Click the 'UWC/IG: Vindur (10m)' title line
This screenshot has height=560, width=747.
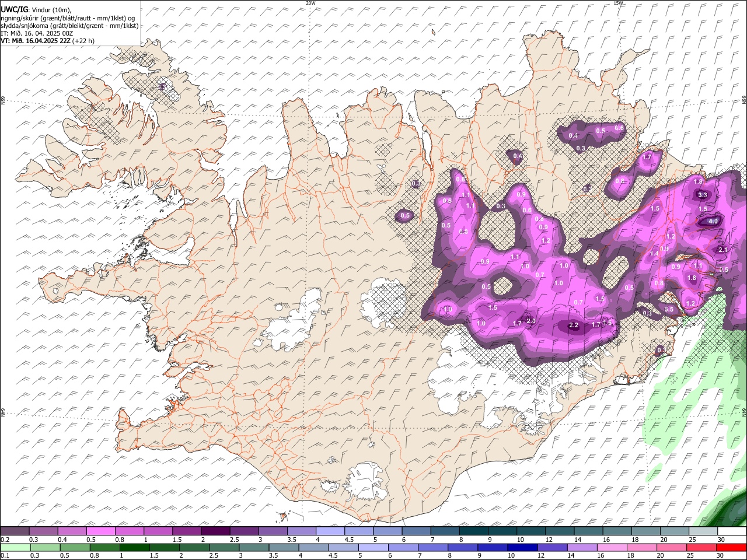point(36,9)
